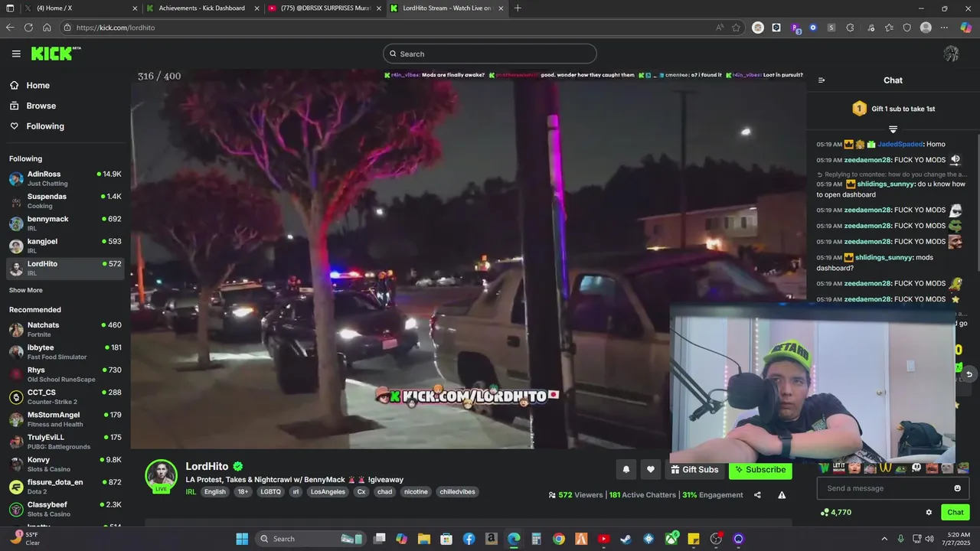
Task: Open Suspendas channel in sidebar
Action: [x=65, y=201]
